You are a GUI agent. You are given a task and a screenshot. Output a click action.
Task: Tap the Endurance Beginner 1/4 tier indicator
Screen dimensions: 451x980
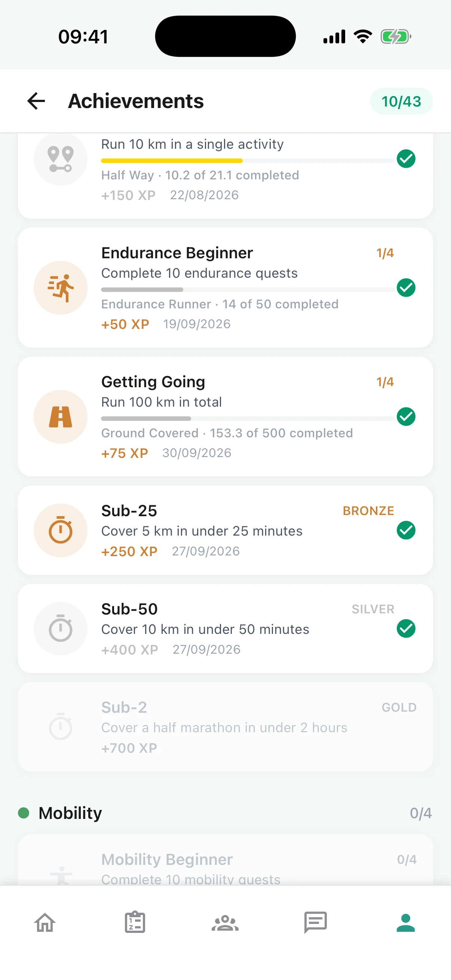(385, 253)
